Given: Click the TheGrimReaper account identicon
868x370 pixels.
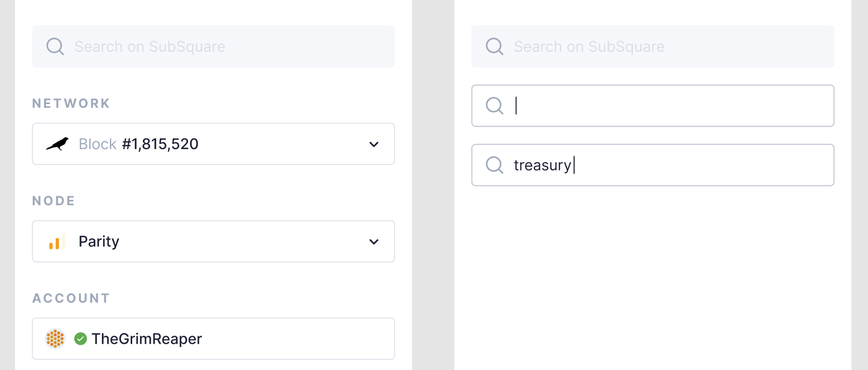Looking at the screenshot, I should pyautogui.click(x=55, y=339).
